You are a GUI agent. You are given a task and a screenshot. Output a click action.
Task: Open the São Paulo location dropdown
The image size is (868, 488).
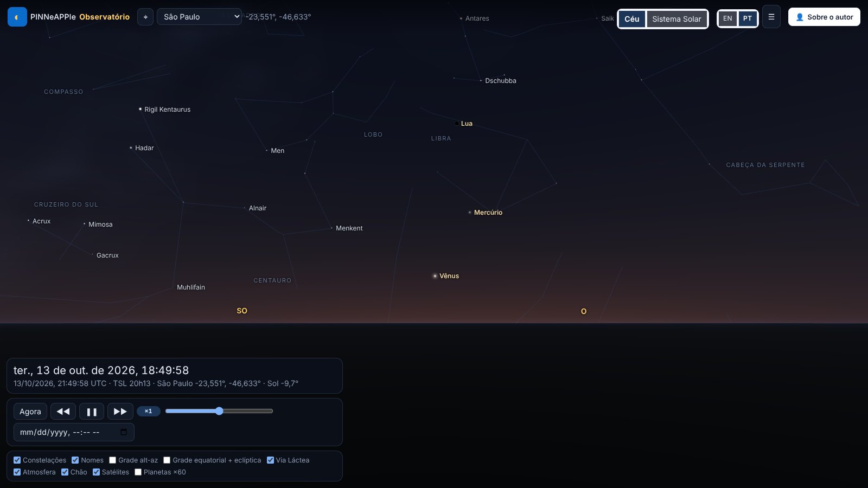pyautogui.click(x=199, y=17)
